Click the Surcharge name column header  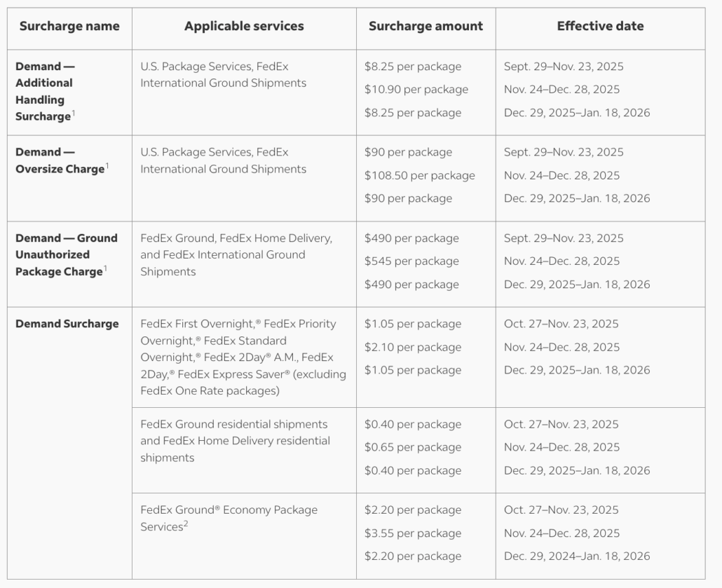[69, 27]
